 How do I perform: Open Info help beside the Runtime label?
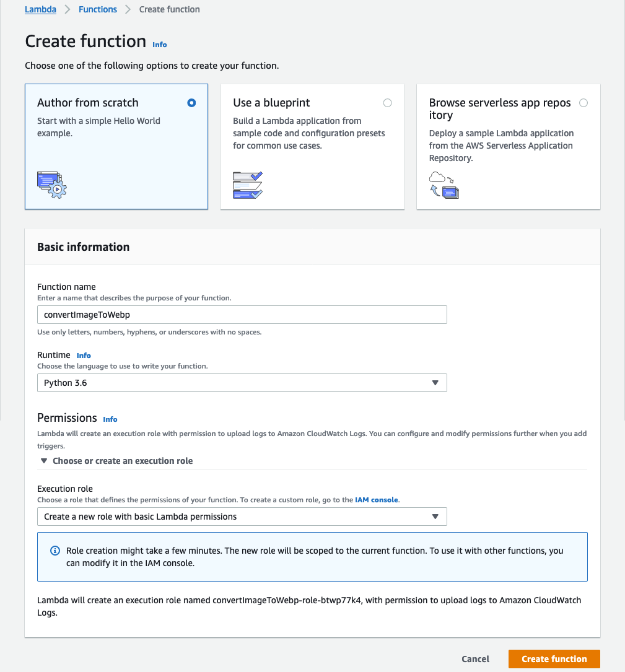[84, 355]
